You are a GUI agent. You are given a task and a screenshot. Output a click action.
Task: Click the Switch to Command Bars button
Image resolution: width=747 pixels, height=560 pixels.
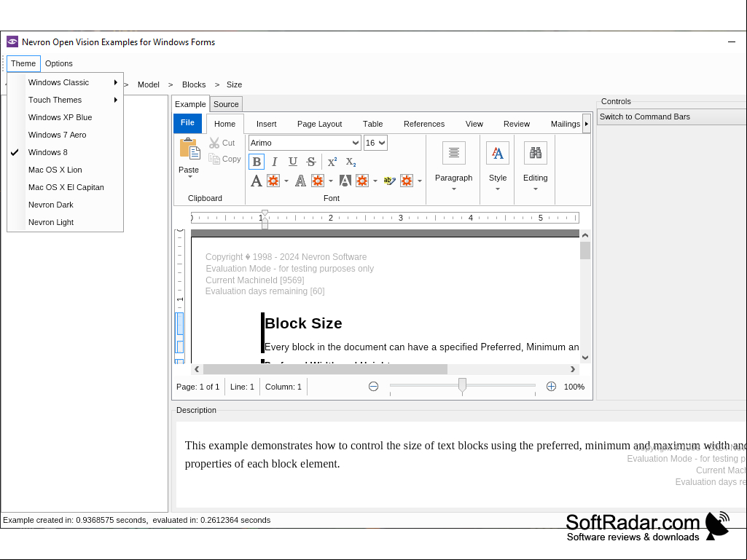coord(672,117)
